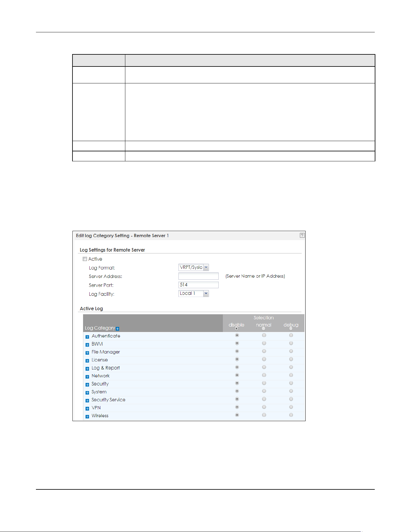Click the "Active Log" section heading
This screenshot has height=532, width=411.
pos(91,308)
